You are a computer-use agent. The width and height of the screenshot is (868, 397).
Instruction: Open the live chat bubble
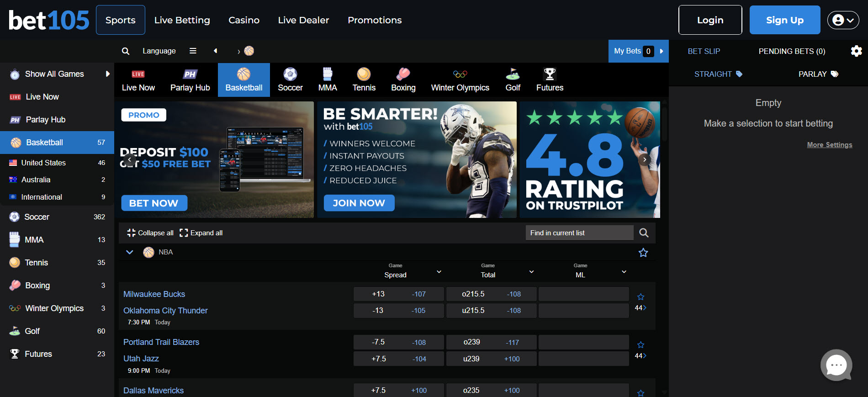(x=836, y=365)
